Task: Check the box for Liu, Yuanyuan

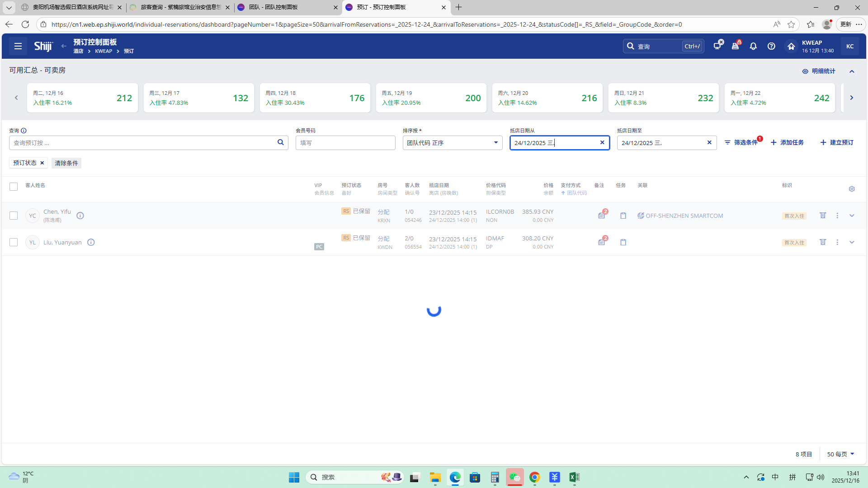Action: [14, 242]
